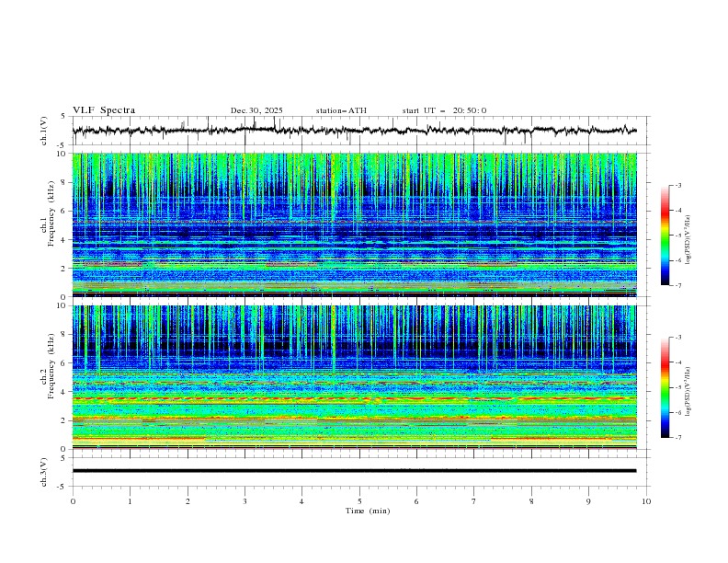Click the ch.2 PSD color bar

(665, 387)
